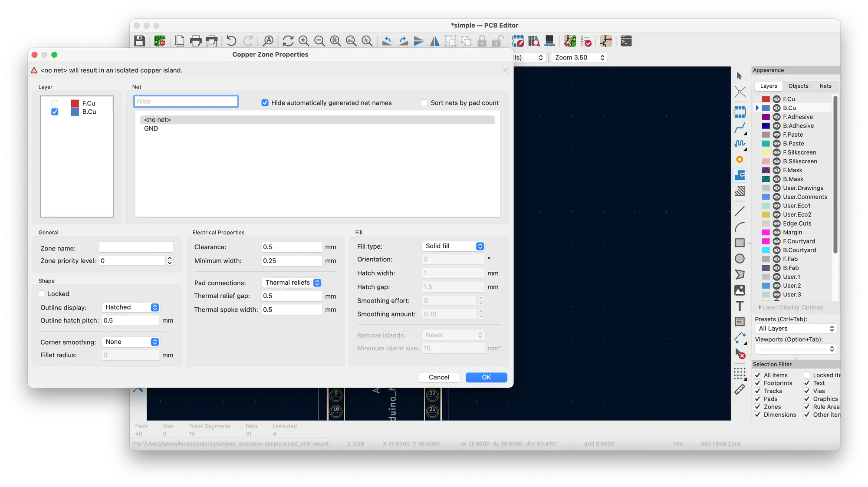Open Design Rules Checker icon
Screen dimensions: 868x487
(586, 41)
